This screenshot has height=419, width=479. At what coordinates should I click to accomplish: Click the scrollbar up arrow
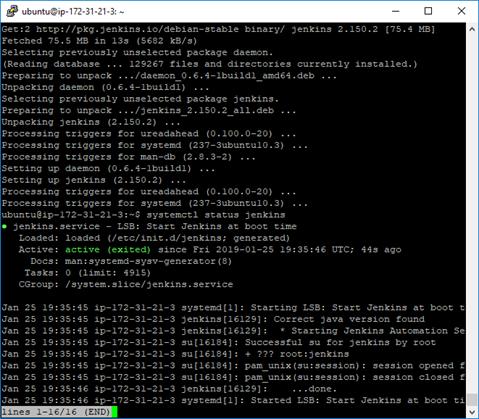pyautogui.click(x=472, y=29)
